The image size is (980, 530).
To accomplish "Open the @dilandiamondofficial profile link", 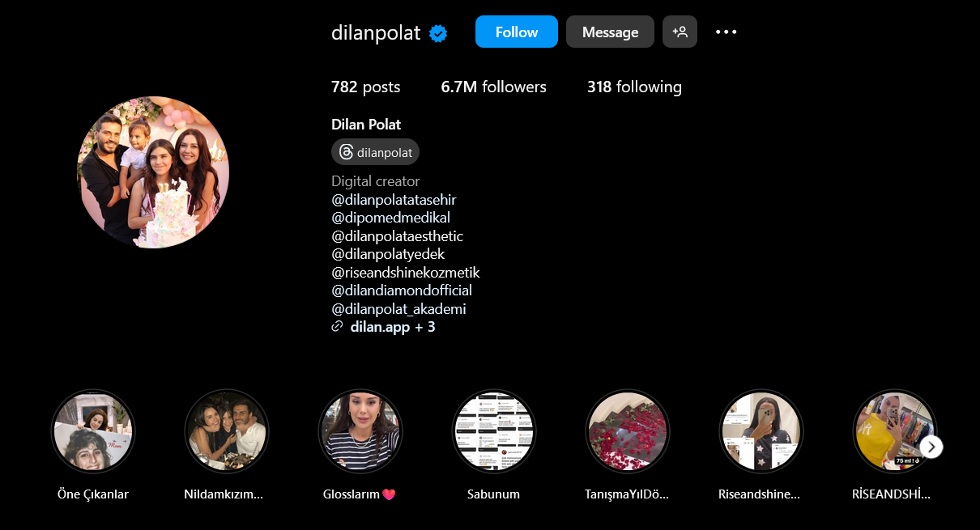I will click(402, 290).
